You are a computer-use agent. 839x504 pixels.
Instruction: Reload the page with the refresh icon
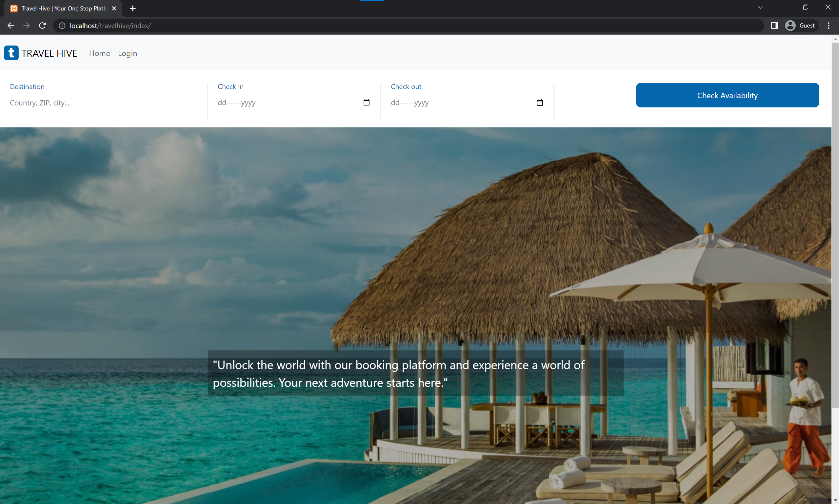[x=43, y=26]
